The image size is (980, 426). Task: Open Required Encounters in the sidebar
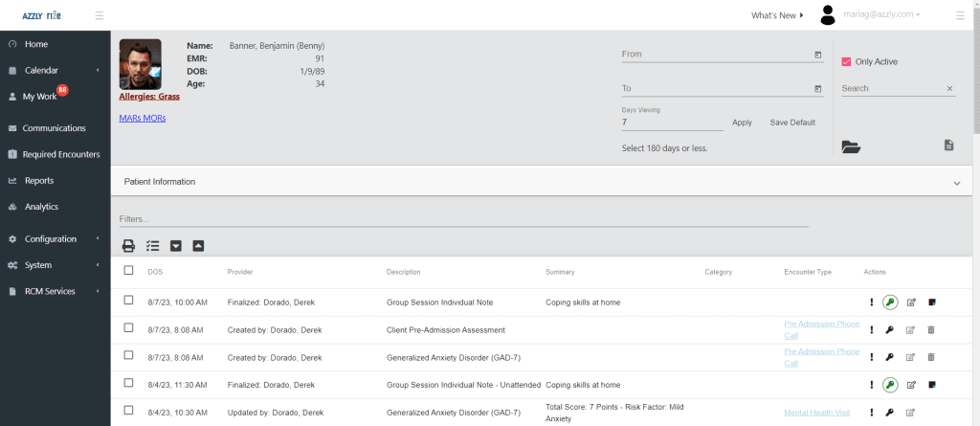pos(60,154)
